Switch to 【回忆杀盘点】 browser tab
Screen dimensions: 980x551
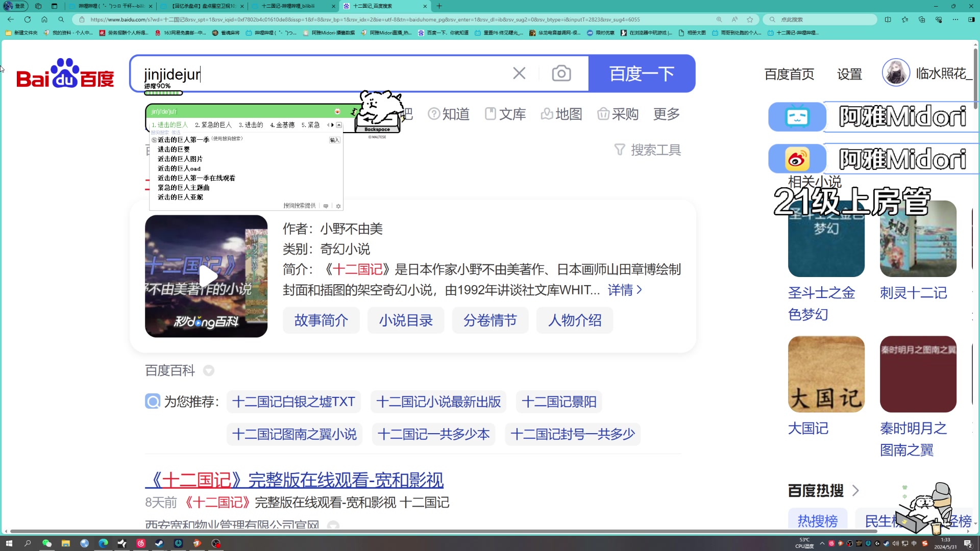coord(203,6)
